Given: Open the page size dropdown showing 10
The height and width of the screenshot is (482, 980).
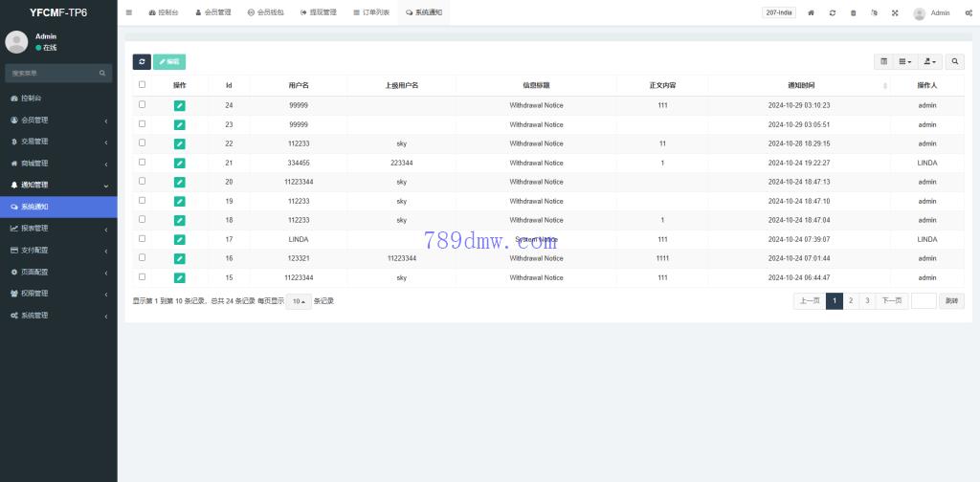Looking at the screenshot, I should [298, 301].
